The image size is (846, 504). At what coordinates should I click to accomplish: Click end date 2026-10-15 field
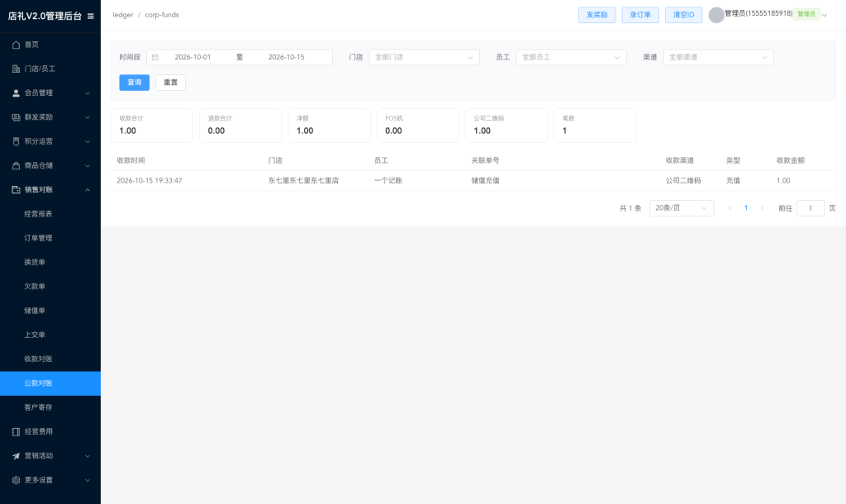286,57
